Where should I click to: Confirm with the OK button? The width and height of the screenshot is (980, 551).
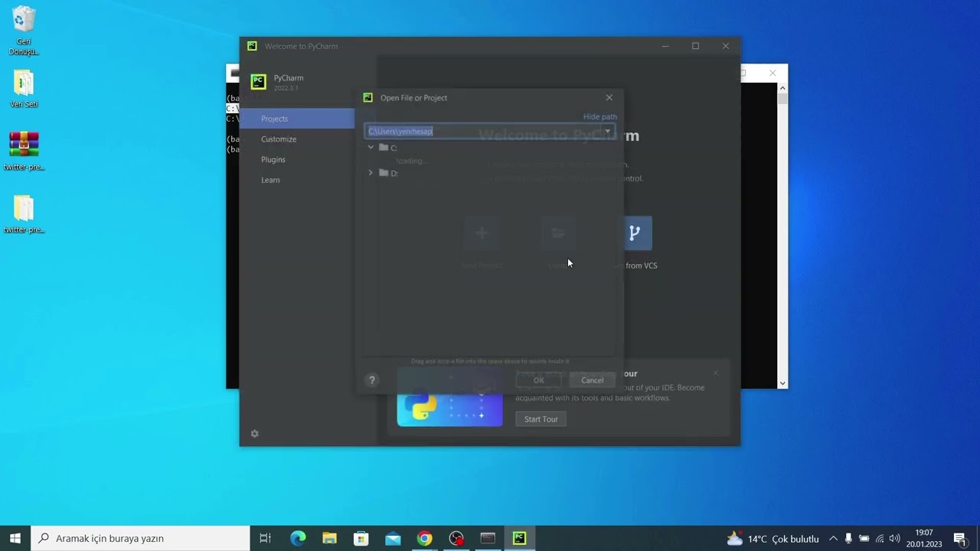[538, 380]
